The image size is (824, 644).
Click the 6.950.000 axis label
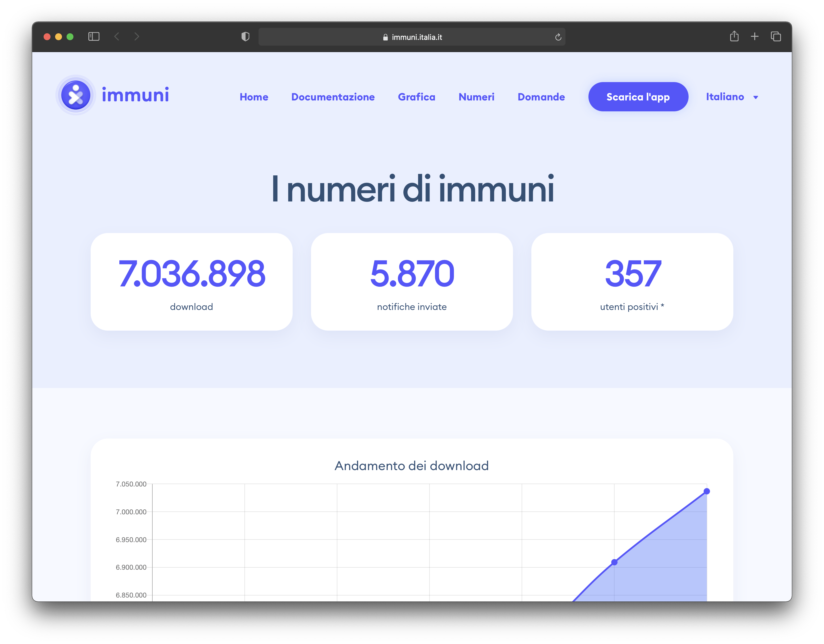point(131,540)
